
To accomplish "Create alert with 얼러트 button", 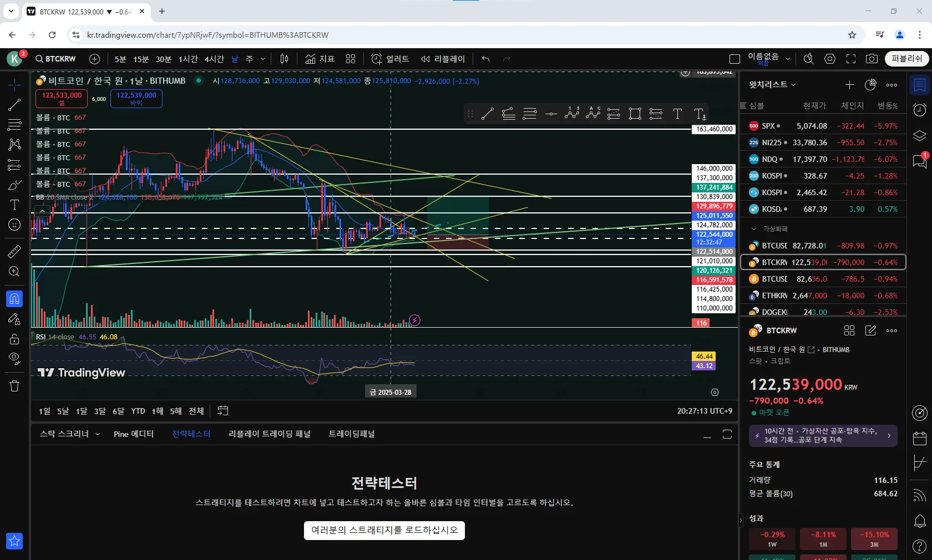I will click(x=390, y=59).
